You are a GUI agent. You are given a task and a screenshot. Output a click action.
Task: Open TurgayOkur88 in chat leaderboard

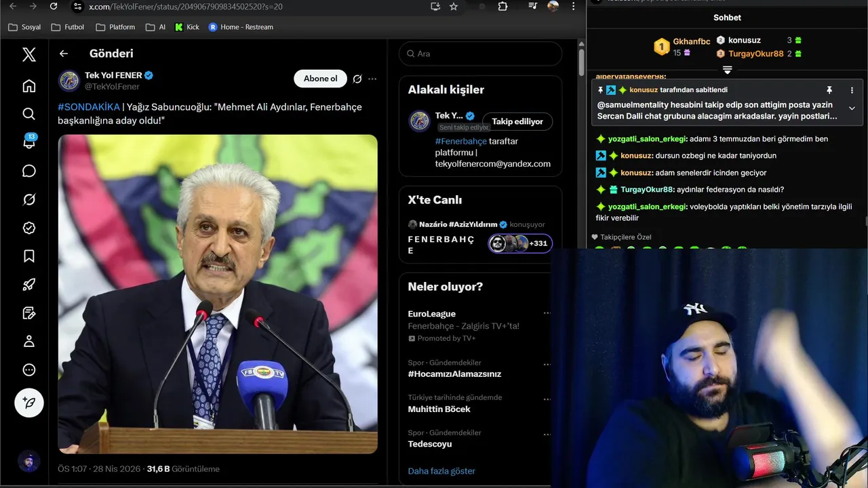(755, 54)
